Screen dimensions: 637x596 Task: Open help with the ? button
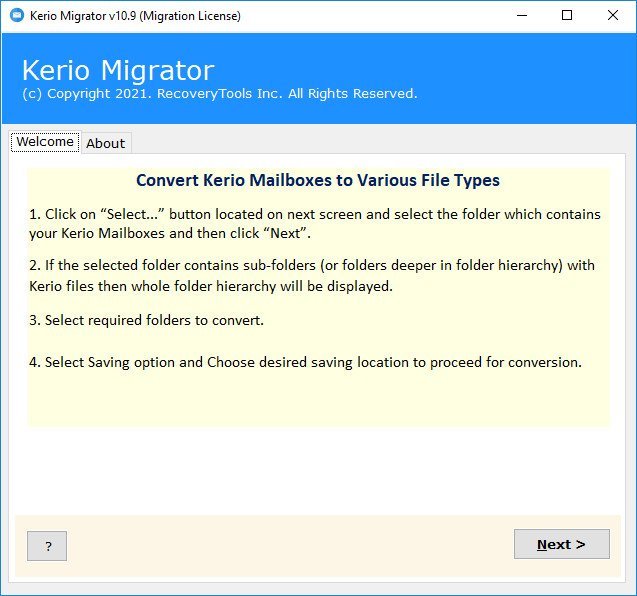point(47,546)
